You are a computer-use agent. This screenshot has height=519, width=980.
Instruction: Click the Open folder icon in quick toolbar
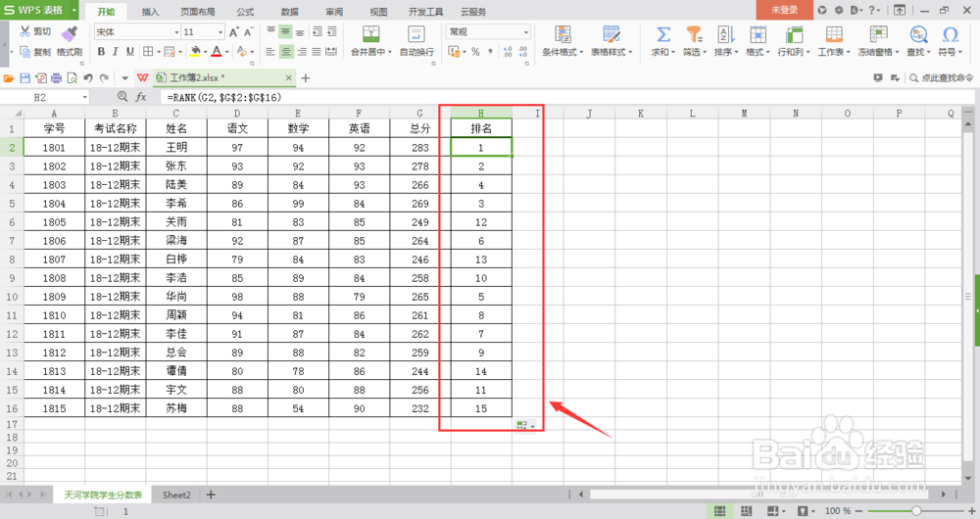[9, 78]
